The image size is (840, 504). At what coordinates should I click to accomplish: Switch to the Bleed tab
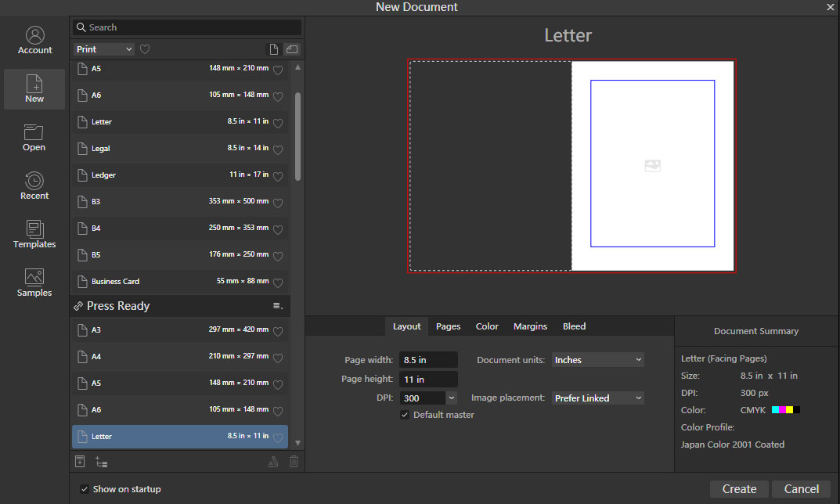click(574, 326)
